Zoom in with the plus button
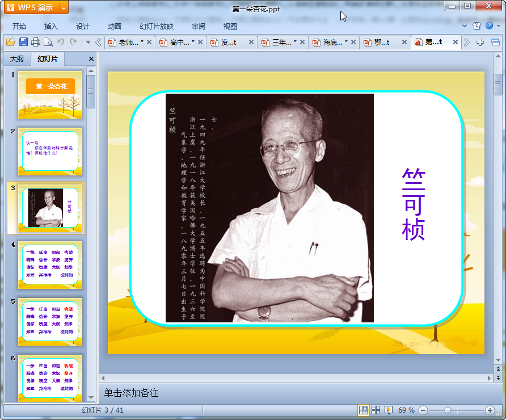The width and height of the screenshot is (506, 420). click(490, 410)
